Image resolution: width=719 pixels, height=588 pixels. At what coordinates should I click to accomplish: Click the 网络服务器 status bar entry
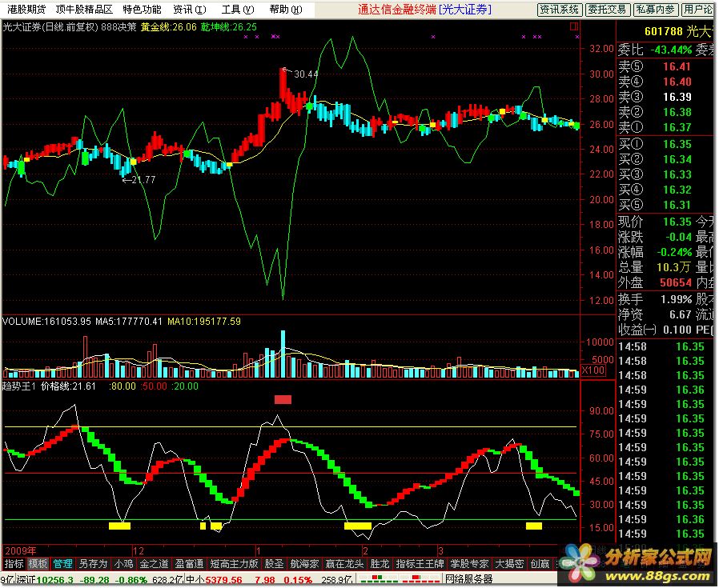(468, 579)
